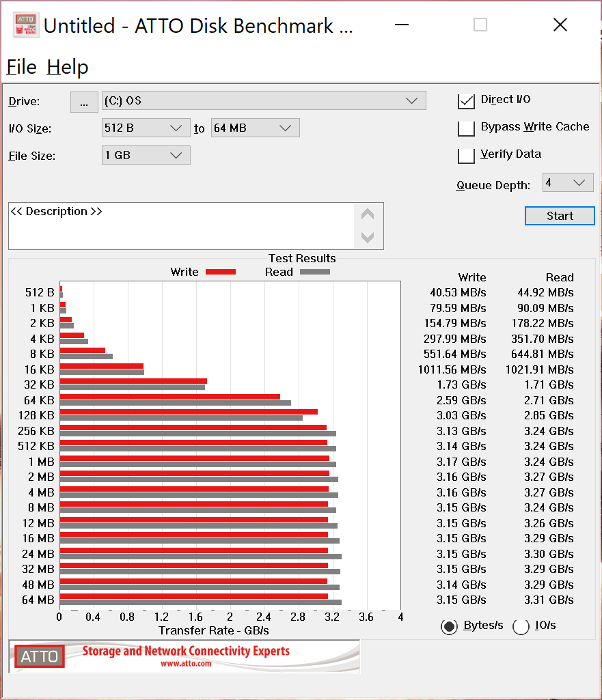Click the Test Results group title
Image resolution: width=602 pixels, height=700 pixels.
(302, 258)
